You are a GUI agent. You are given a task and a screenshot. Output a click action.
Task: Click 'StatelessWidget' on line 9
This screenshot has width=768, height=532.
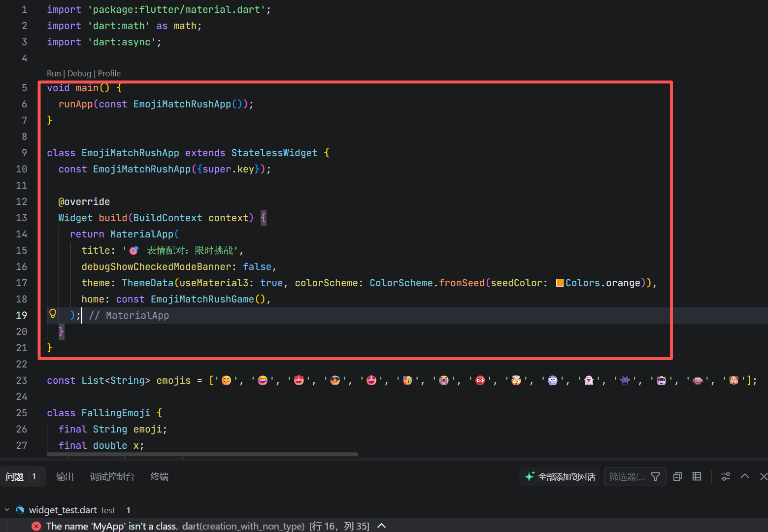click(274, 153)
